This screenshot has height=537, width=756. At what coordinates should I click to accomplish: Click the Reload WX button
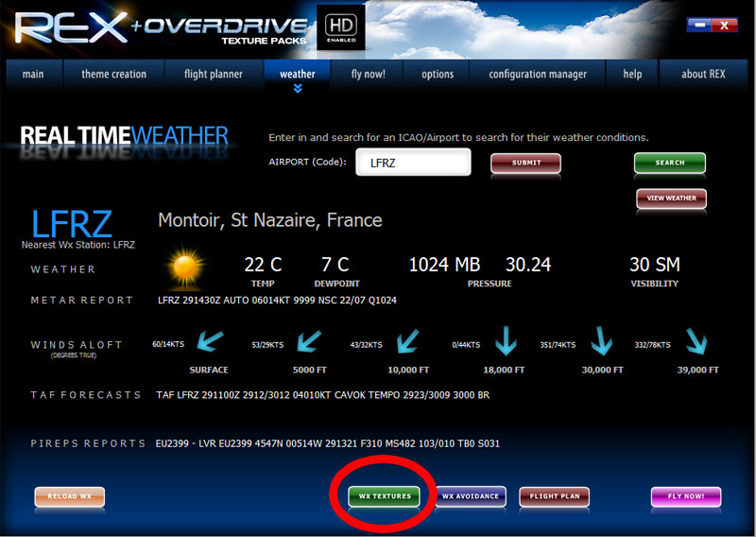[69, 496]
